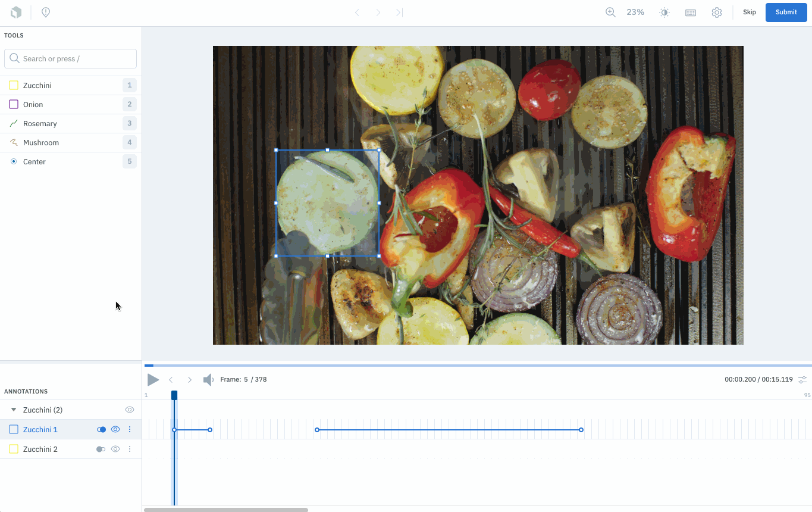
Task: Select Zucchini 2 in annotations list
Action: pos(40,449)
